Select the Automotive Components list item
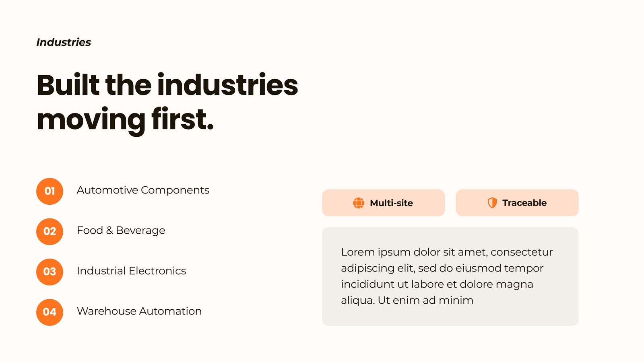This screenshot has width=644, height=362. pyautogui.click(x=143, y=190)
